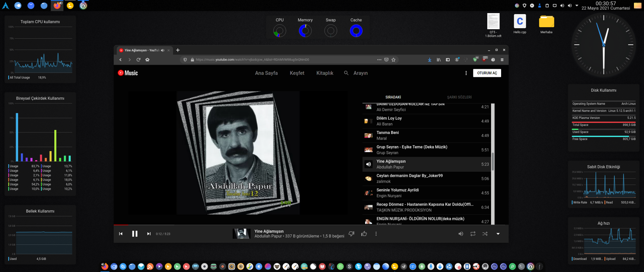The height and width of the screenshot is (272, 644).
Task: Mute the Firefox tab audio
Action: pyautogui.click(x=163, y=50)
